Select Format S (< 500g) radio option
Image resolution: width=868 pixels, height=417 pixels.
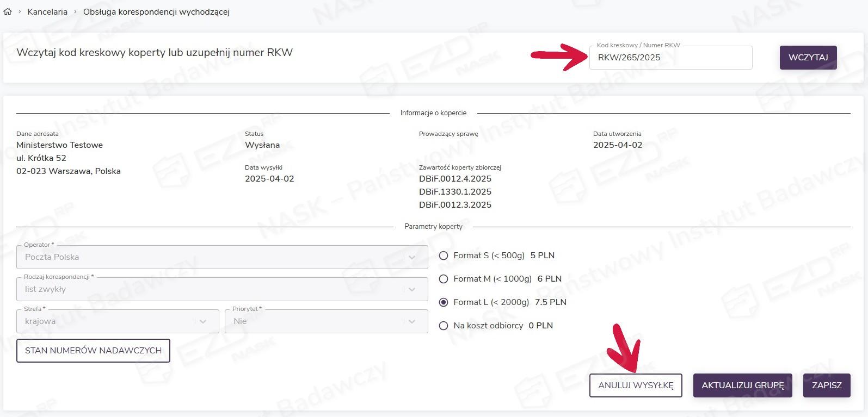click(x=444, y=256)
